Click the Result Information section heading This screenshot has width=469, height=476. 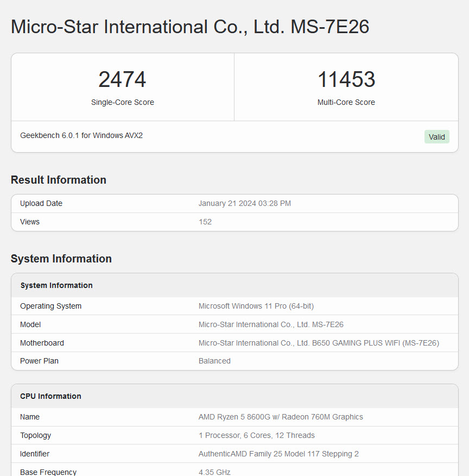tap(59, 180)
